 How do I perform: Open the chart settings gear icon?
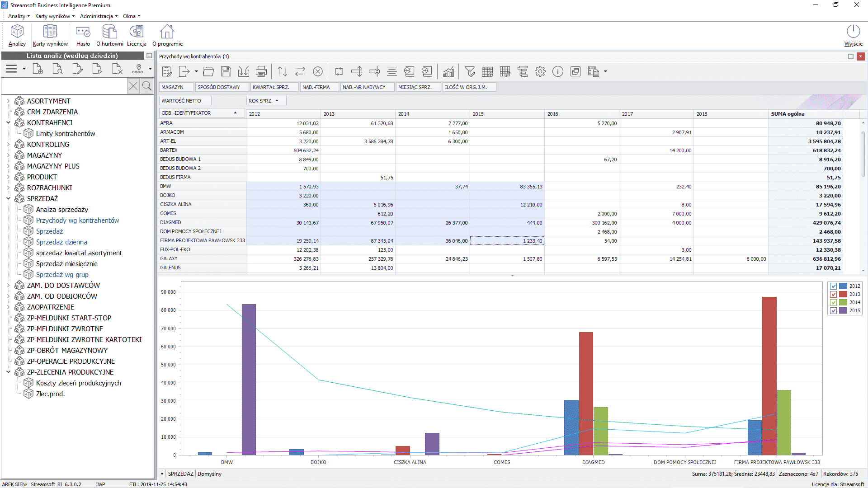(x=540, y=71)
